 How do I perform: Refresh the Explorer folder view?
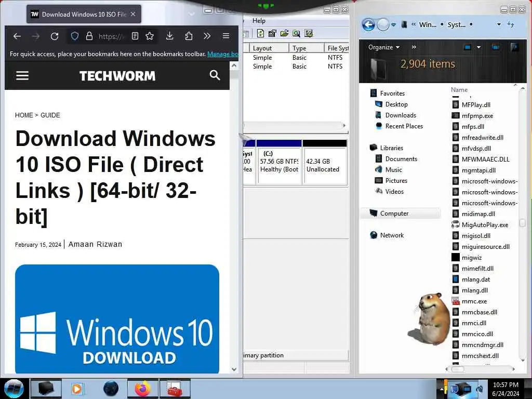coord(511,24)
